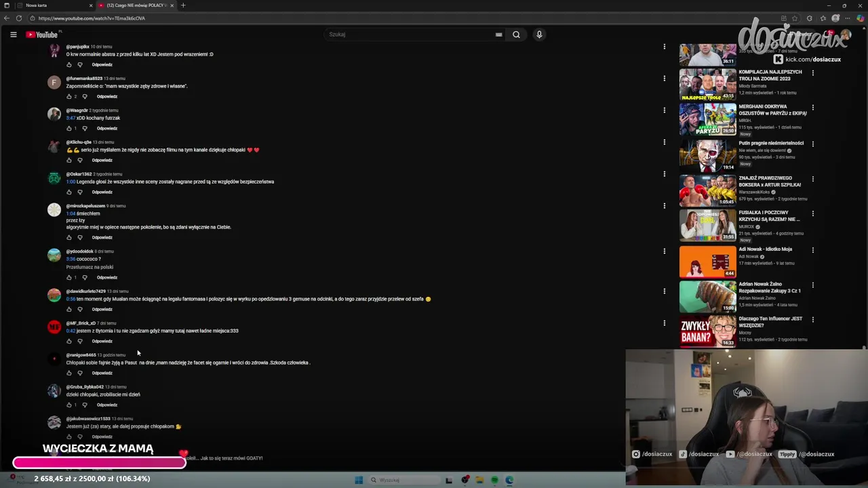Like the comment by @Oskar1362
The image size is (868, 488).
click(68, 192)
